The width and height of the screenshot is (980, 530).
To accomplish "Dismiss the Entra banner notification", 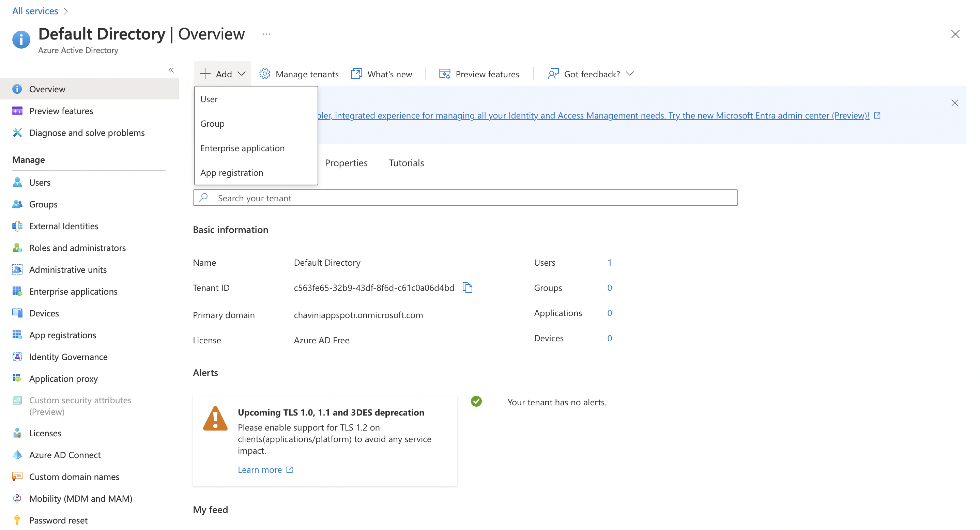I will (x=954, y=103).
